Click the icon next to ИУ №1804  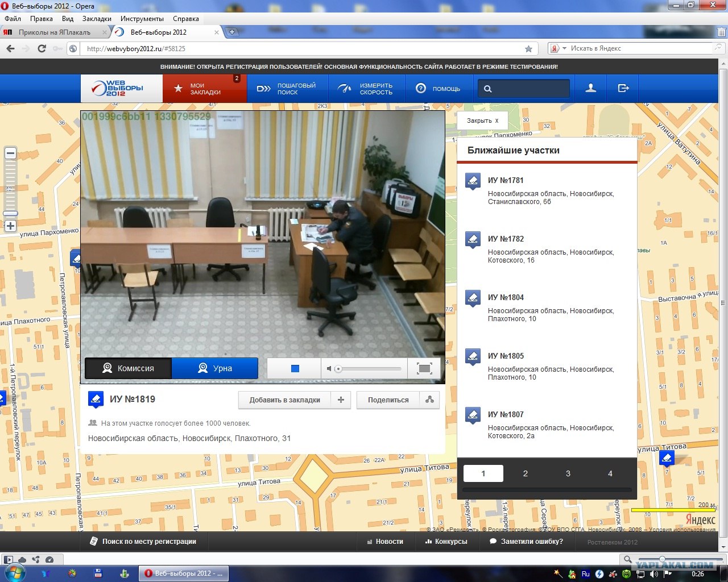click(x=473, y=298)
